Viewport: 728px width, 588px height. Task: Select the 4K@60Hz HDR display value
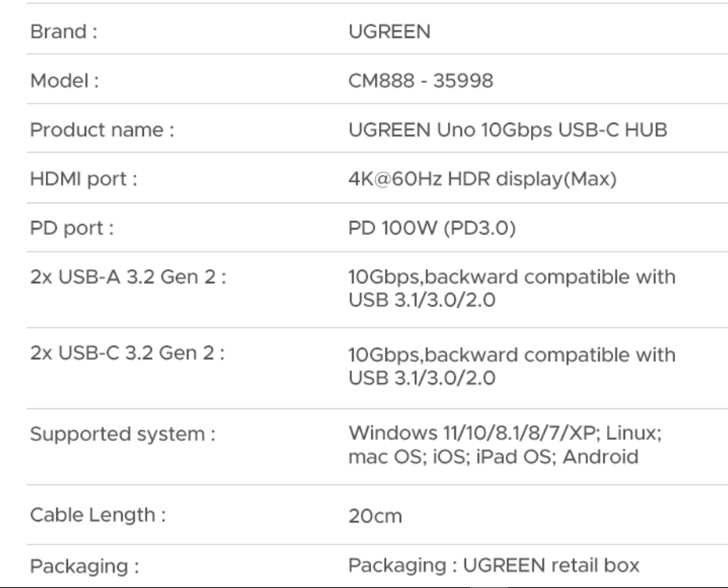(x=483, y=180)
